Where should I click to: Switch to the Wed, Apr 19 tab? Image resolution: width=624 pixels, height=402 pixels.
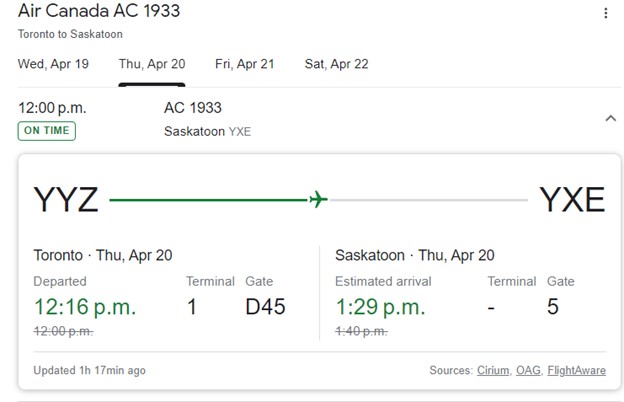click(x=53, y=64)
